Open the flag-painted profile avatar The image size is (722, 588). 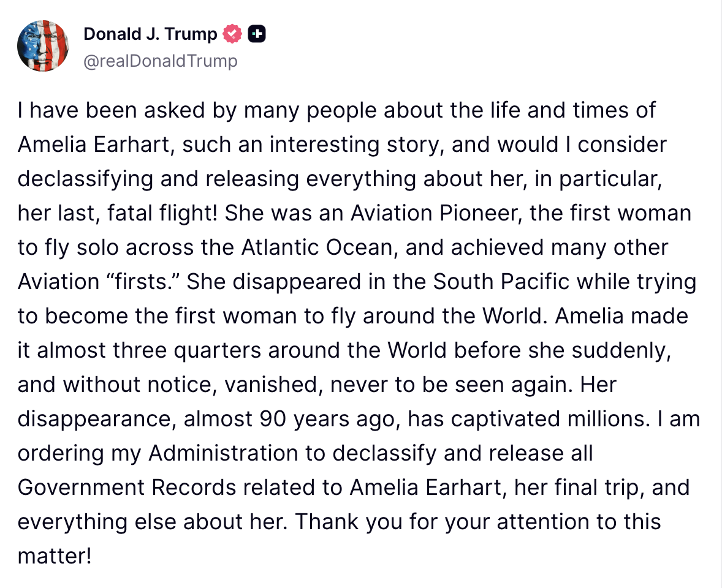pyautogui.click(x=43, y=46)
